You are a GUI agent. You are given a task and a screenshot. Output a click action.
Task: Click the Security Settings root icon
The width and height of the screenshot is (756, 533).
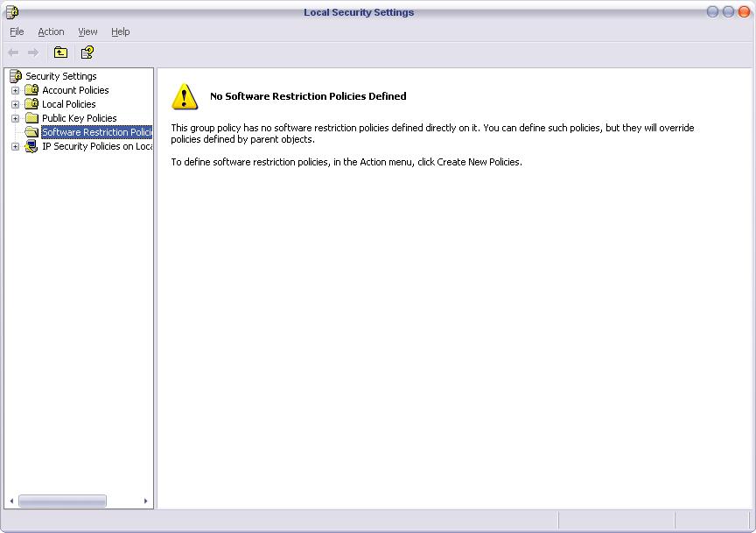(x=16, y=76)
